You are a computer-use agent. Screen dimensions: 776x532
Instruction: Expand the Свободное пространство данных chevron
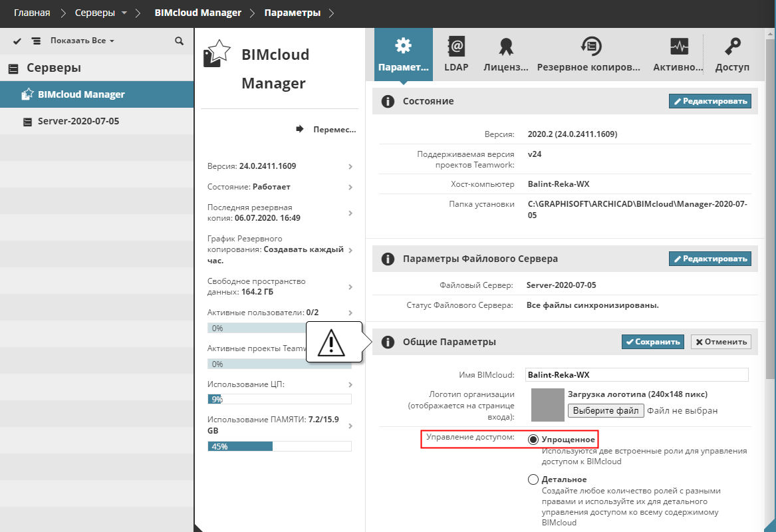tap(350, 287)
